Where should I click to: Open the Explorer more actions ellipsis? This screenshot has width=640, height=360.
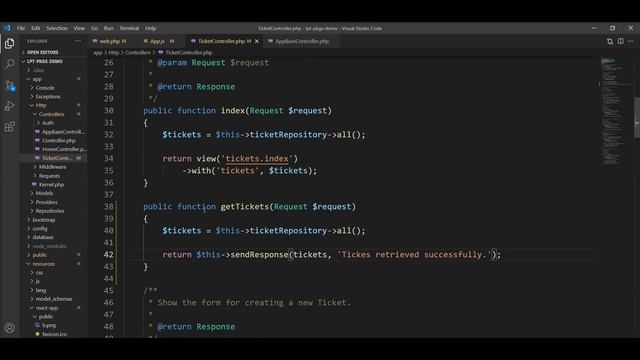78,41
